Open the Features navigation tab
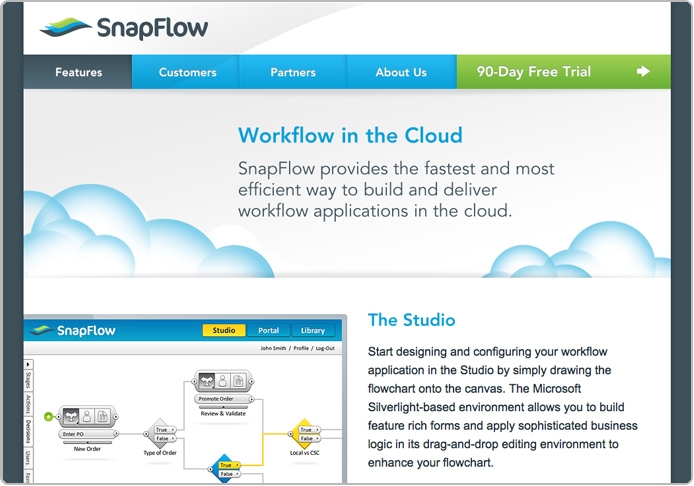The width and height of the screenshot is (694, 486). tap(78, 72)
